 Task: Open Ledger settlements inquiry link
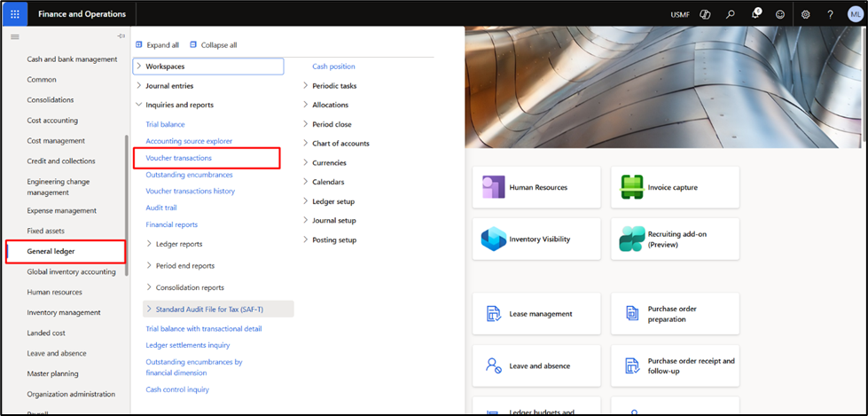[x=188, y=345]
